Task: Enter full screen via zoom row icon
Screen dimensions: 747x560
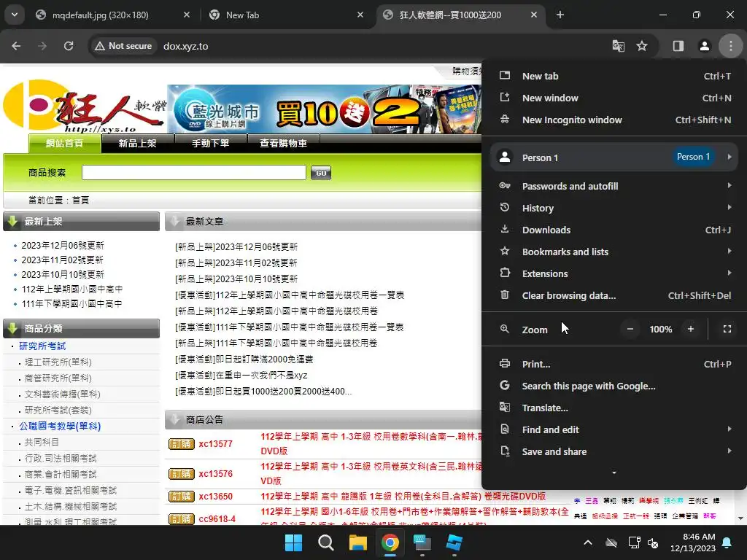Action: point(727,329)
